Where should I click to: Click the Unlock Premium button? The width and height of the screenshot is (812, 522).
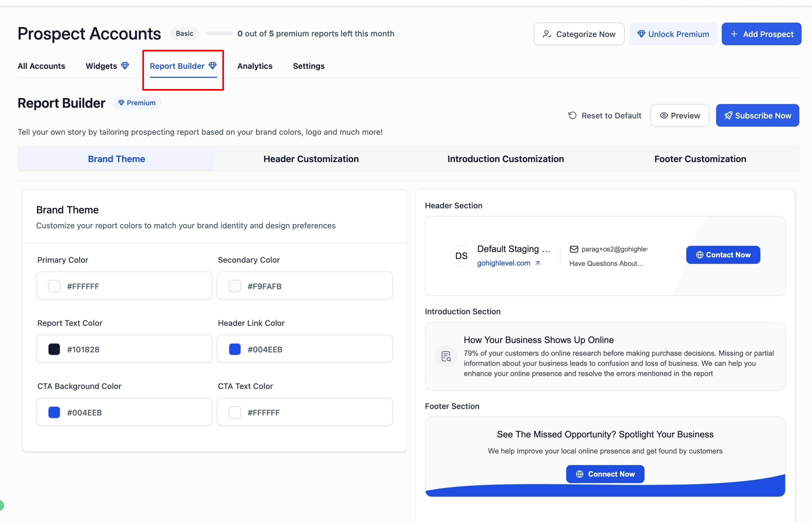tap(673, 34)
